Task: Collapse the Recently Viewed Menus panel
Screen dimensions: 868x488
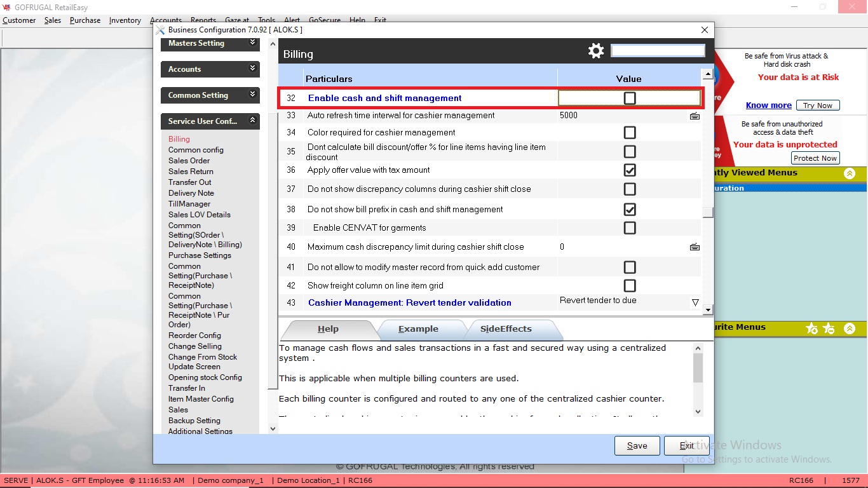Action: pyautogui.click(x=850, y=173)
